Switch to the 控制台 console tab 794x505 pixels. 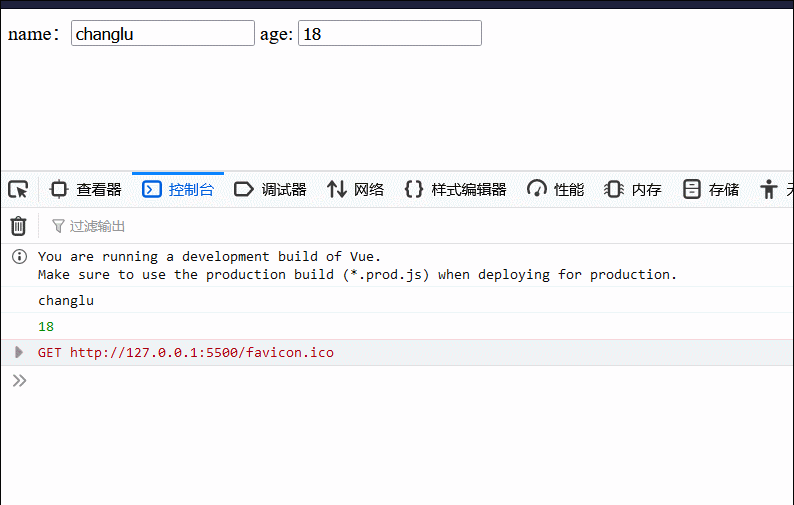178,190
